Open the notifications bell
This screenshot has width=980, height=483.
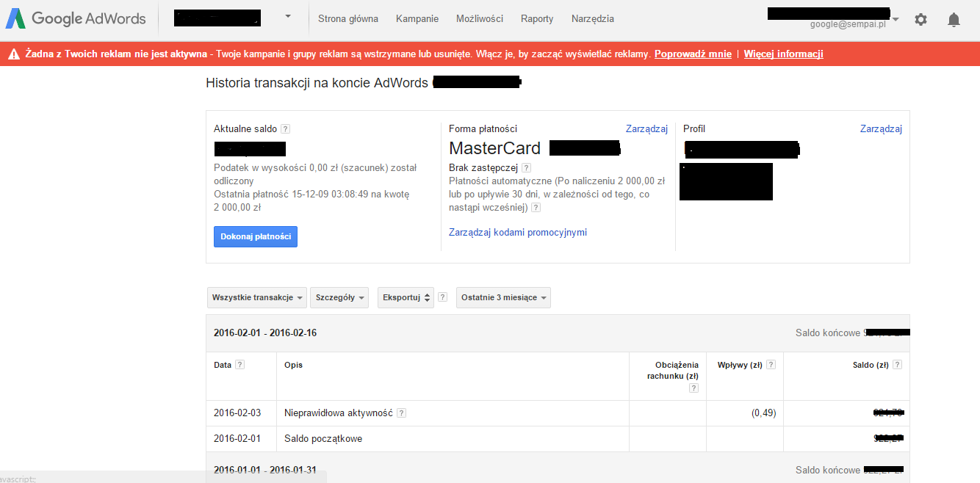954,20
